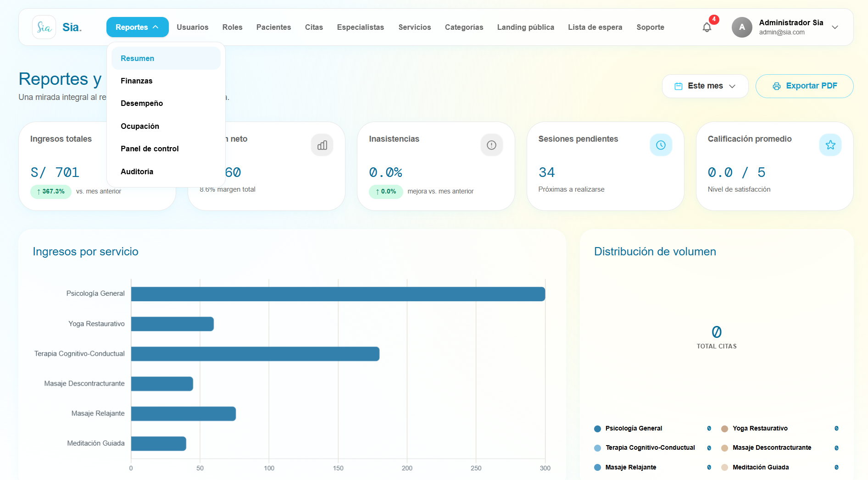Image resolution: width=868 pixels, height=480 pixels.
Task: Click the Sia logo icon
Action: coord(44,27)
